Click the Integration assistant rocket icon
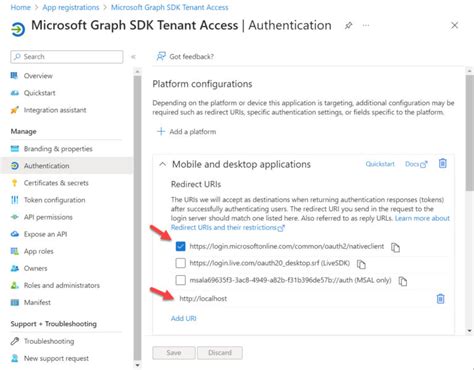Screen dimensions: 474x370 (x=14, y=110)
